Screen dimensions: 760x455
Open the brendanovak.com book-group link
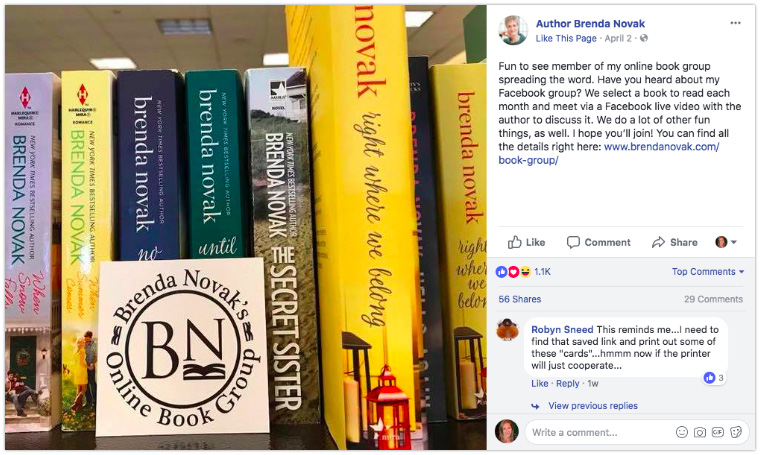coord(609,153)
